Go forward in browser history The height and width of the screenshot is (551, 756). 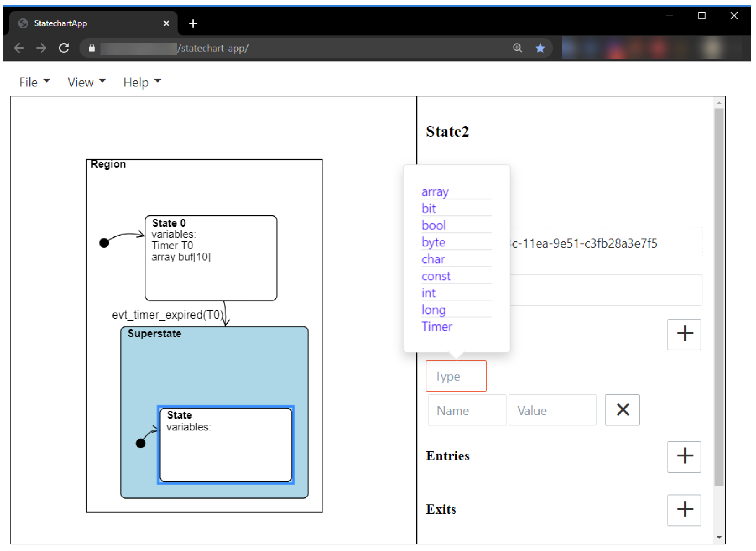pos(41,48)
